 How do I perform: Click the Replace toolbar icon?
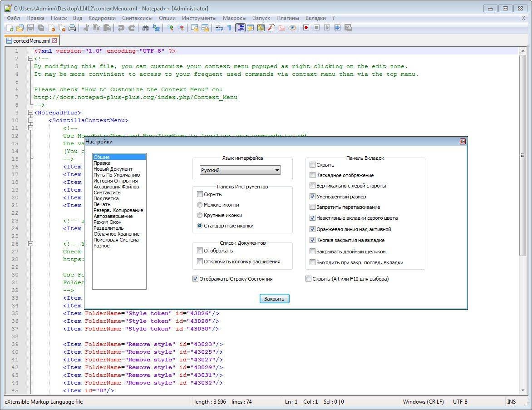(156, 28)
